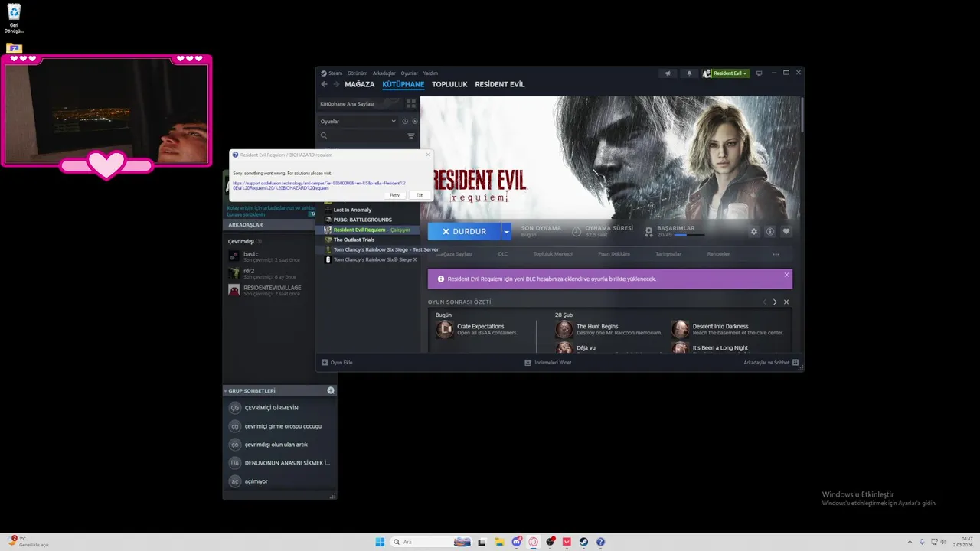
Task: Open more game links ellipsis menu
Action: [x=776, y=254]
